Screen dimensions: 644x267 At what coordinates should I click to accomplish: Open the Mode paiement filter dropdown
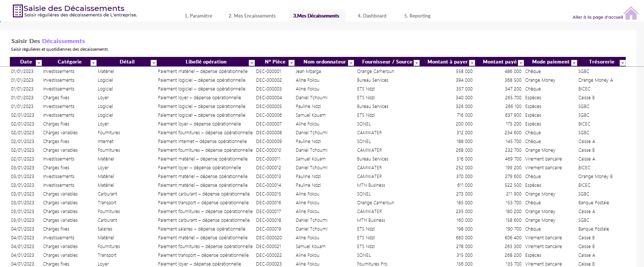point(574,63)
